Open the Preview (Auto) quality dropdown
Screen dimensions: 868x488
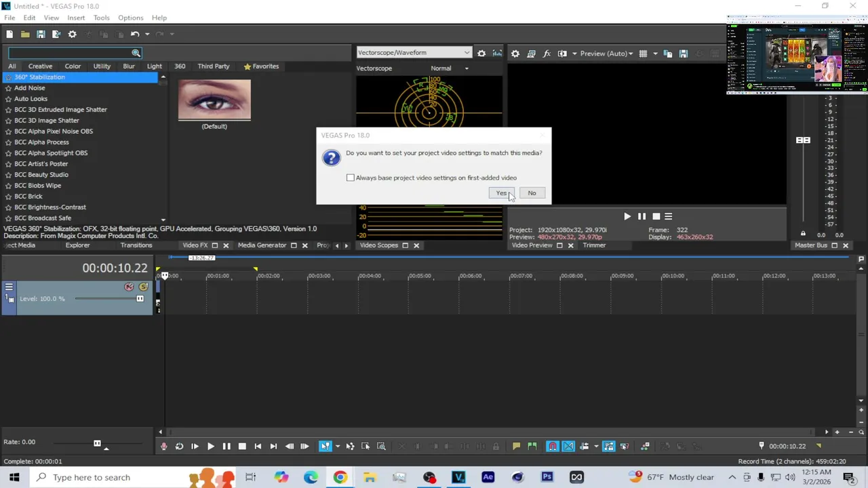(607, 54)
